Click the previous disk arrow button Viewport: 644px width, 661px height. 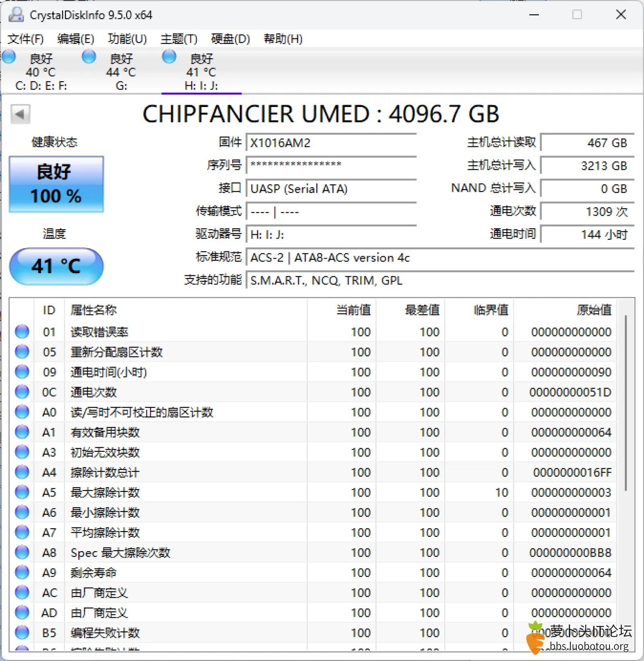pyautogui.click(x=20, y=114)
